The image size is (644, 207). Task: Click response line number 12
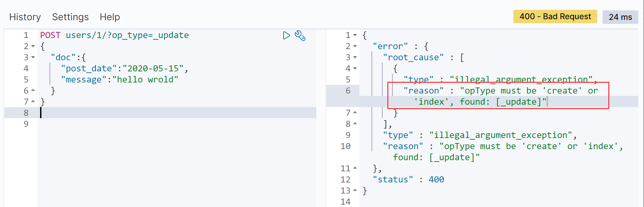(x=346, y=179)
